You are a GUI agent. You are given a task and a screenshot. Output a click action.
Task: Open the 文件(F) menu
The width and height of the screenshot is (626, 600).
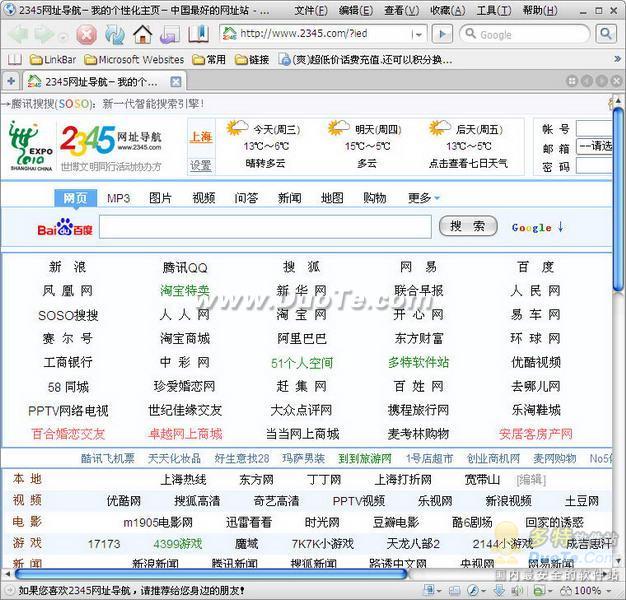311,11
